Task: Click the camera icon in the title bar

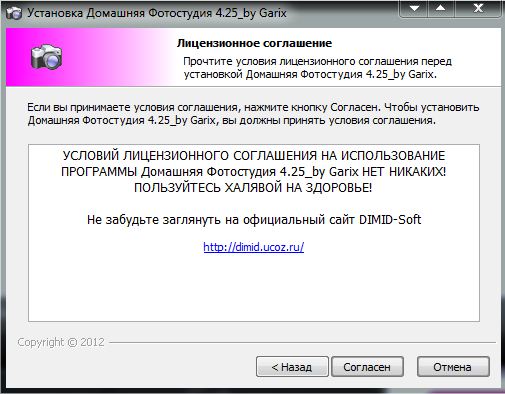Action: point(14,13)
